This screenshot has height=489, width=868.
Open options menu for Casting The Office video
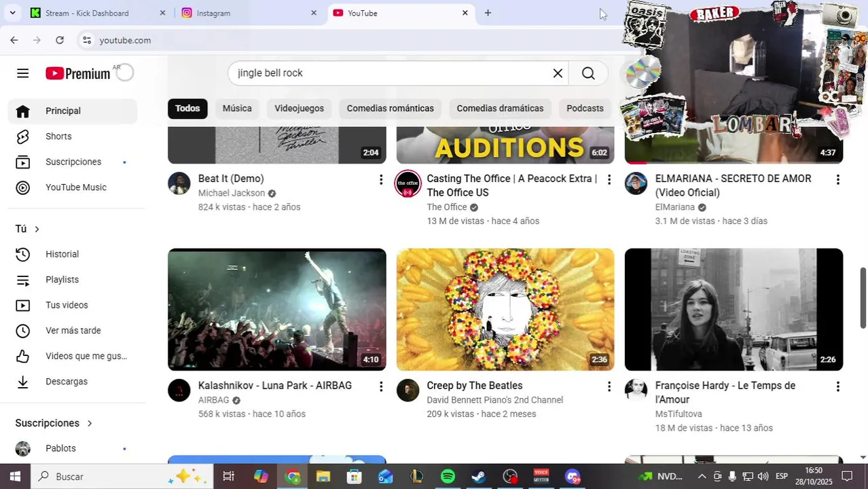click(x=609, y=179)
